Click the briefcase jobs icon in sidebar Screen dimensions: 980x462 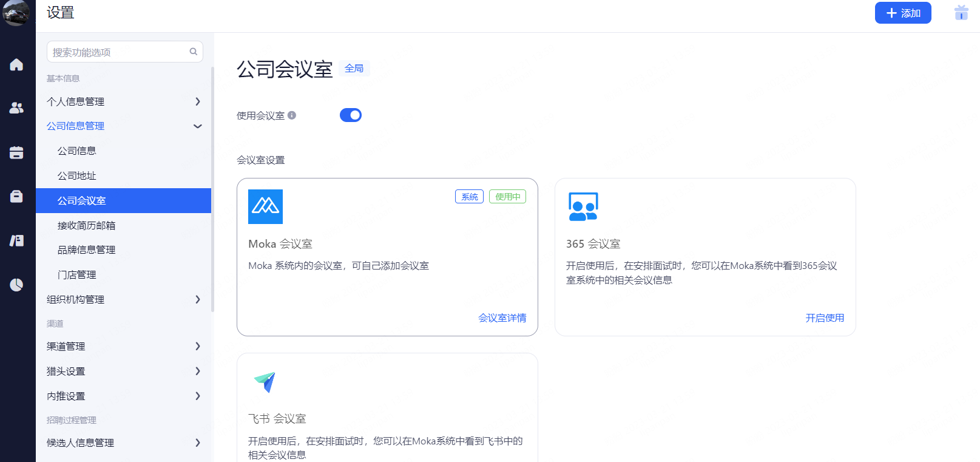(x=16, y=197)
